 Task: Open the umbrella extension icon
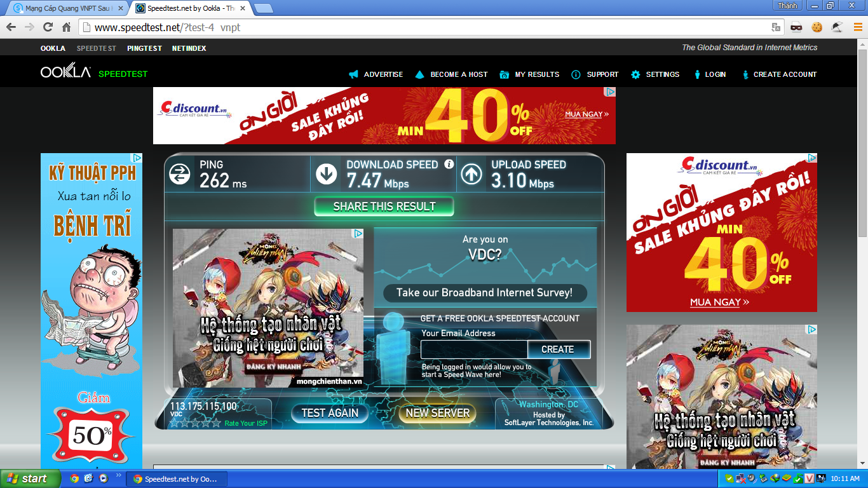(x=837, y=27)
